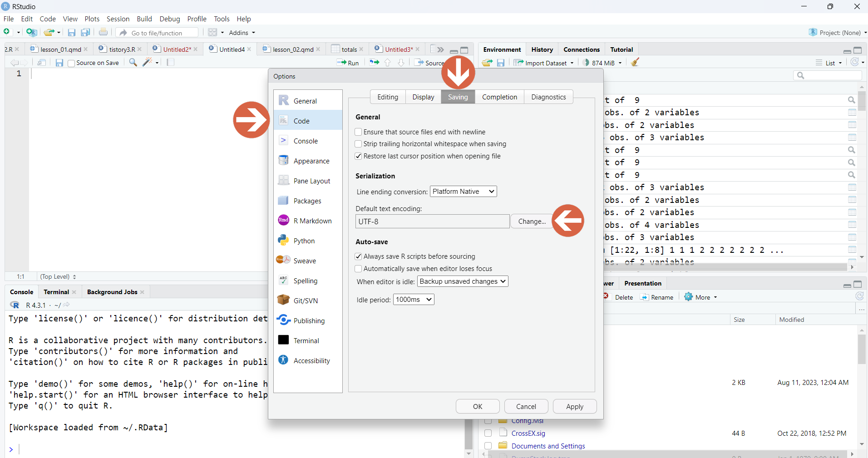Click the Environment search field
Viewport: 868px width, 458px height.
click(x=827, y=75)
